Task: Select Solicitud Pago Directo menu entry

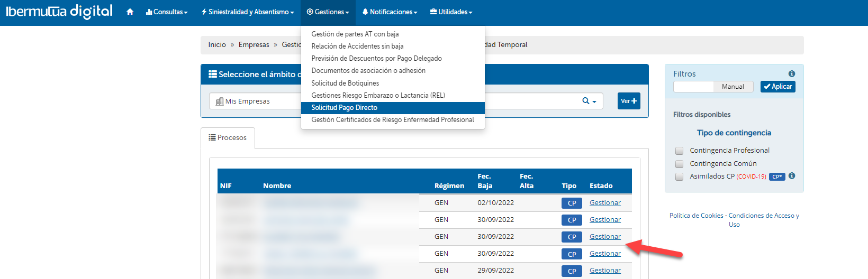Action: pyautogui.click(x=345, y=108)
